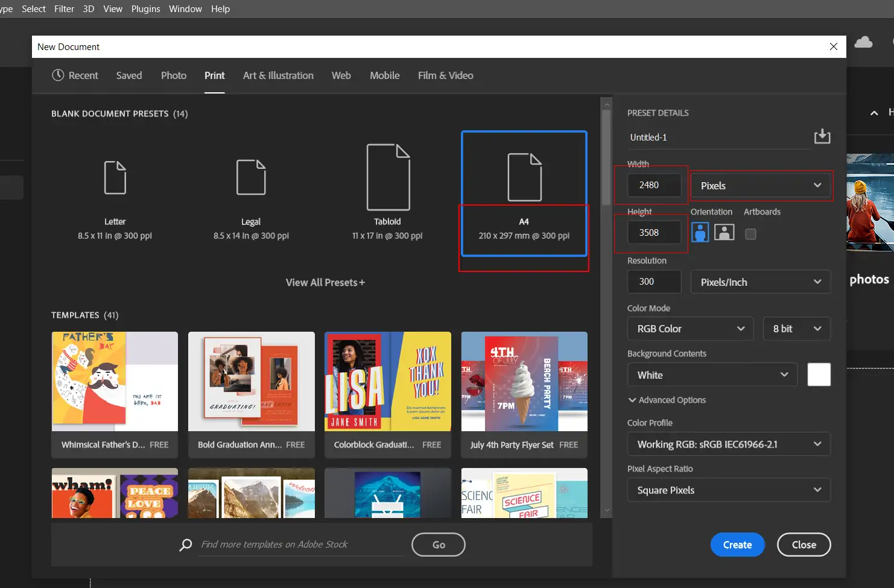This screenshot has height=588, width=894.
Task: Open the Help menu
Action: [220, 9]
